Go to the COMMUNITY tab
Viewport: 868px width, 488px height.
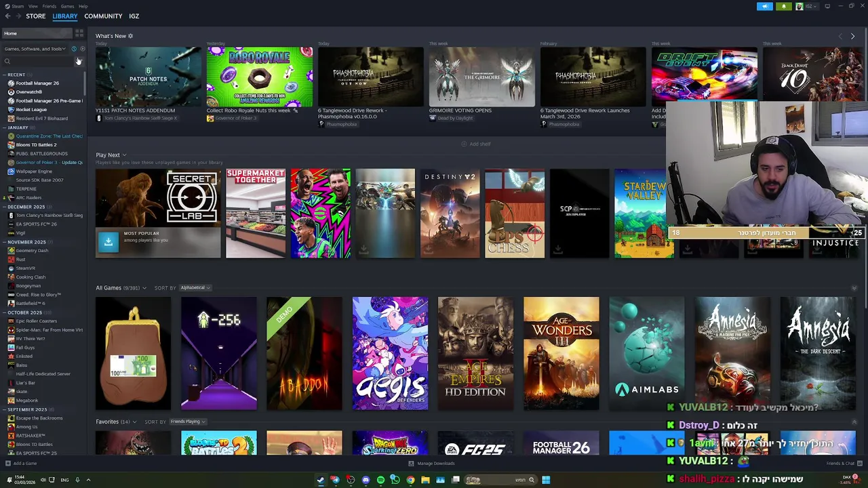click(x=103, y=16)
